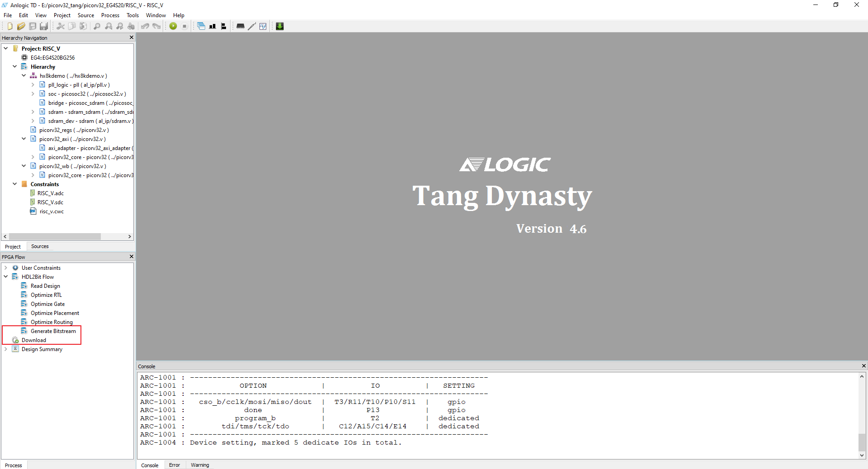Expand the Design Summary node
Viewport: 868px width, 469px height.
pos(6,349)
